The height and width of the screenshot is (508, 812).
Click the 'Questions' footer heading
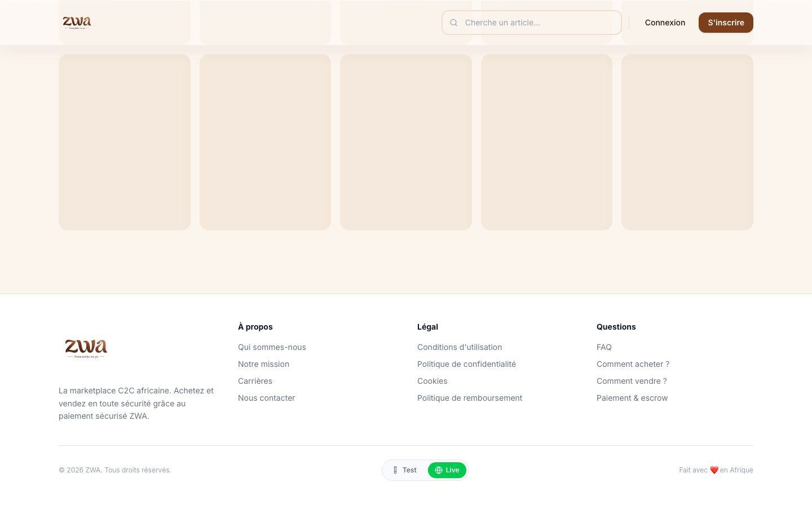tap(616, 327)
